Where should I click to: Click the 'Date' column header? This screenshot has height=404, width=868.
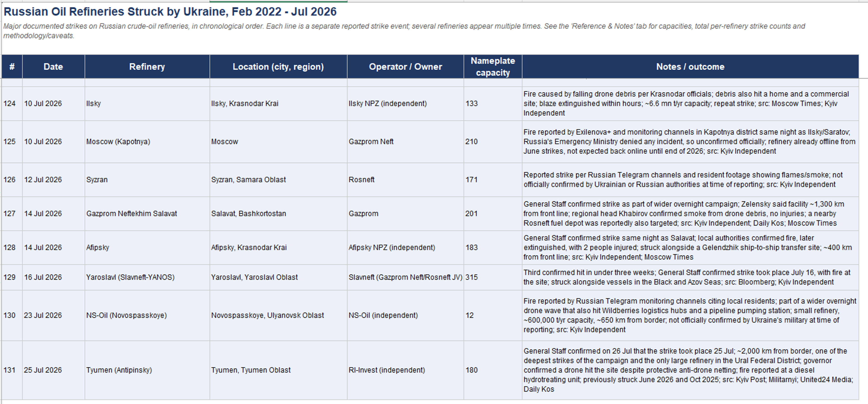pyautogui.click(x=54, y=67)
